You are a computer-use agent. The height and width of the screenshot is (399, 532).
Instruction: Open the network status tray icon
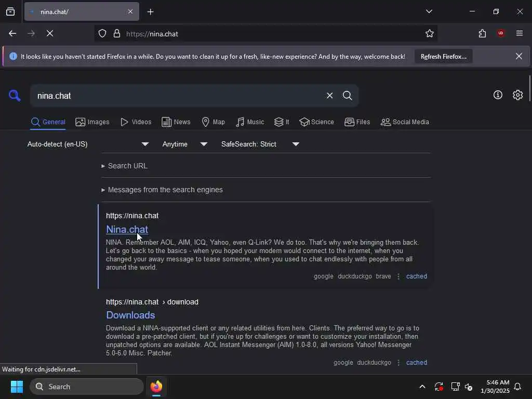point(455,387)
